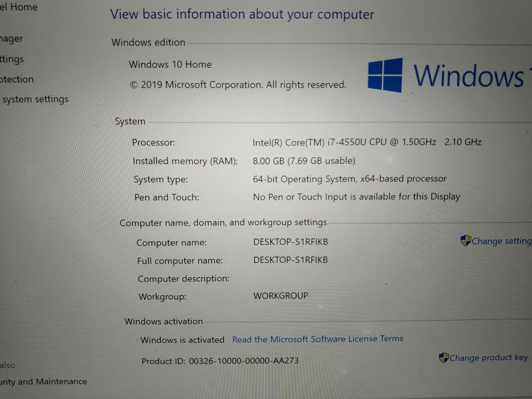Click the '64-bit Operating System' system type value
Image resolution: width=532 pixels, height=399 pixels.
click(350, 179)
